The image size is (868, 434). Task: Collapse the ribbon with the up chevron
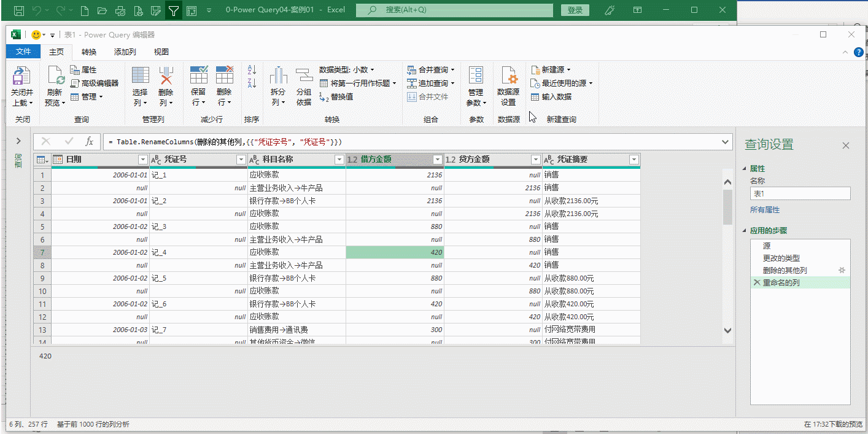click(847, 52)
